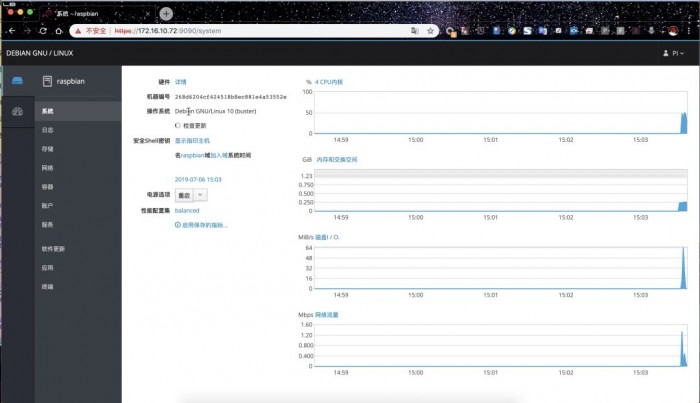Click the Restart (重启) button
Image resolution: width=700 pixels, height=403 pixels.
(x=183, y=194)
